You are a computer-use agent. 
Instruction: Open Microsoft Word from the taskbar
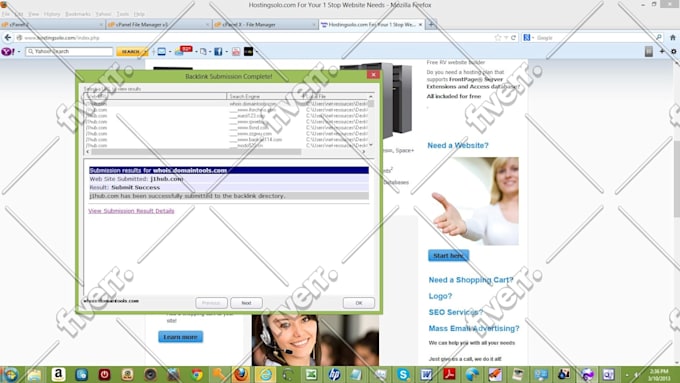pyautogui.click(x=426, y=374)
